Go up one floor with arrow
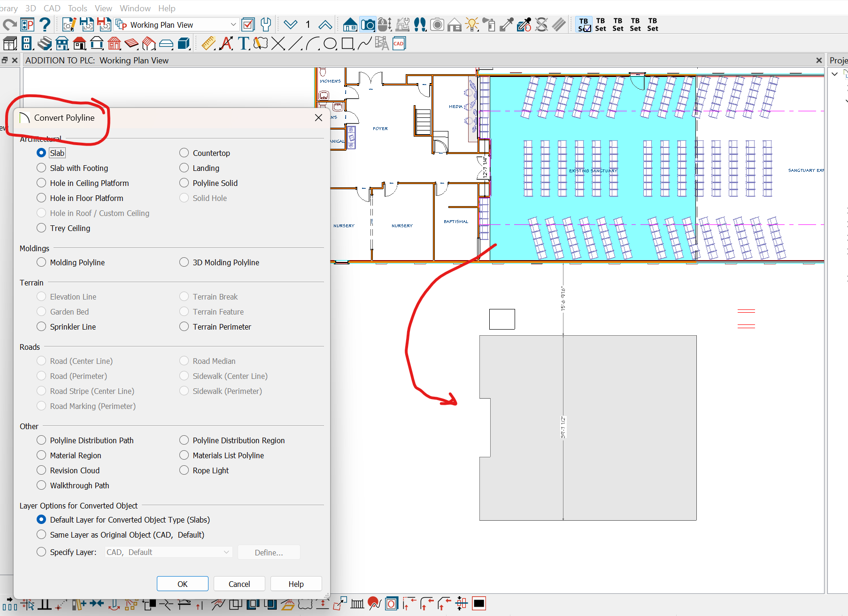Image resolution: width=848 pixels, height=616 pixels. (x=325, y=24)
